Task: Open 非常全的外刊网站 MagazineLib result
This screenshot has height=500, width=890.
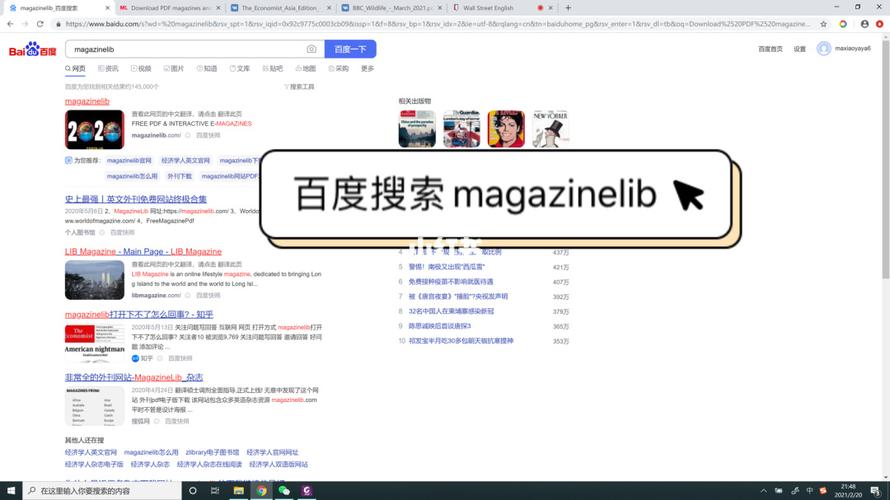Action: [134, 377]
